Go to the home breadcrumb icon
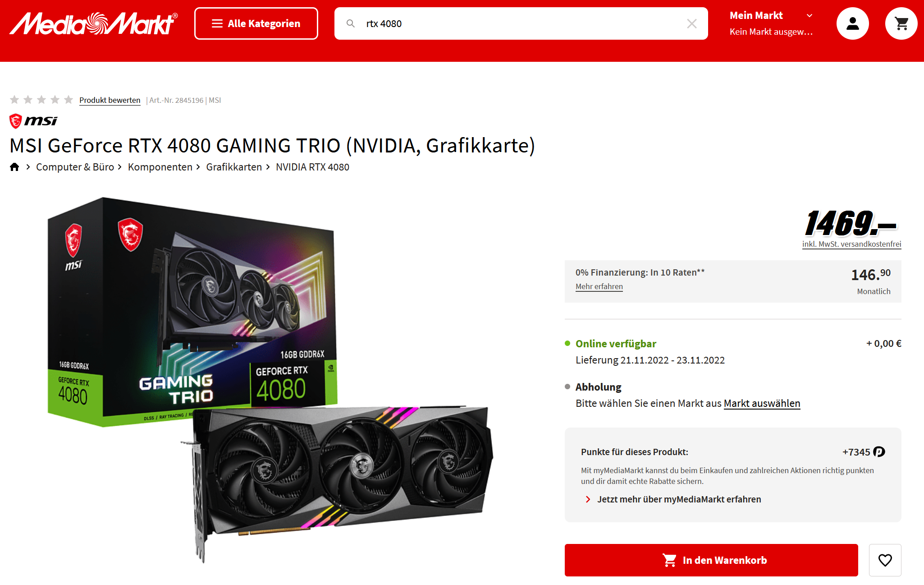The width and height of the screenshot is (924, 585). 14,167
